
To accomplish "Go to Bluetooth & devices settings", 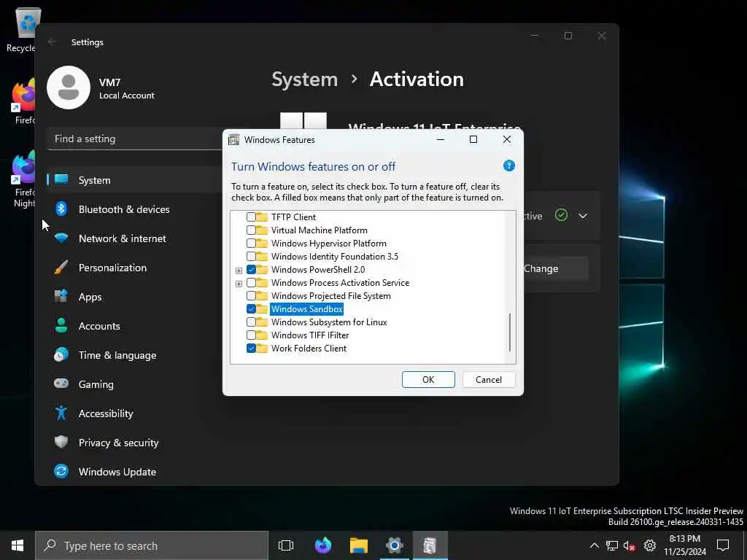I will [133, 209].
